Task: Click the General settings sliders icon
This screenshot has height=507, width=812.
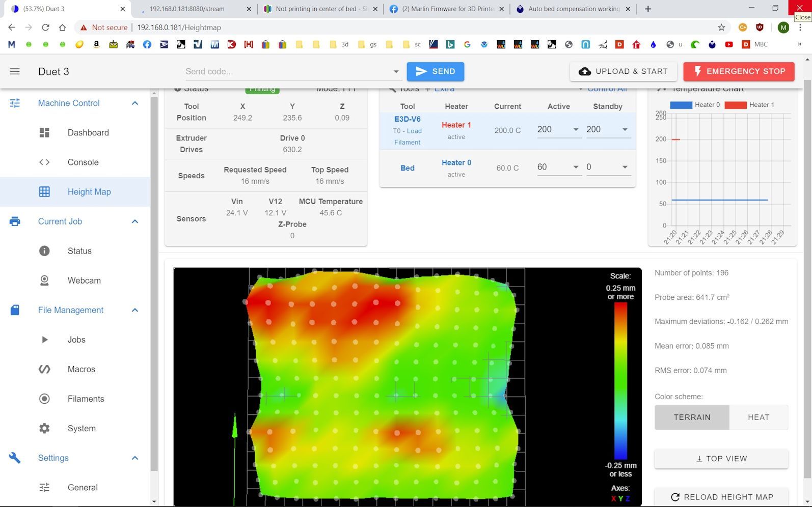Action: point(44,487)
